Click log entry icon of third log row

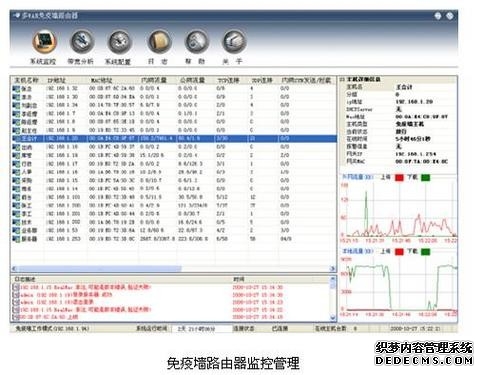tap(16, 302)
